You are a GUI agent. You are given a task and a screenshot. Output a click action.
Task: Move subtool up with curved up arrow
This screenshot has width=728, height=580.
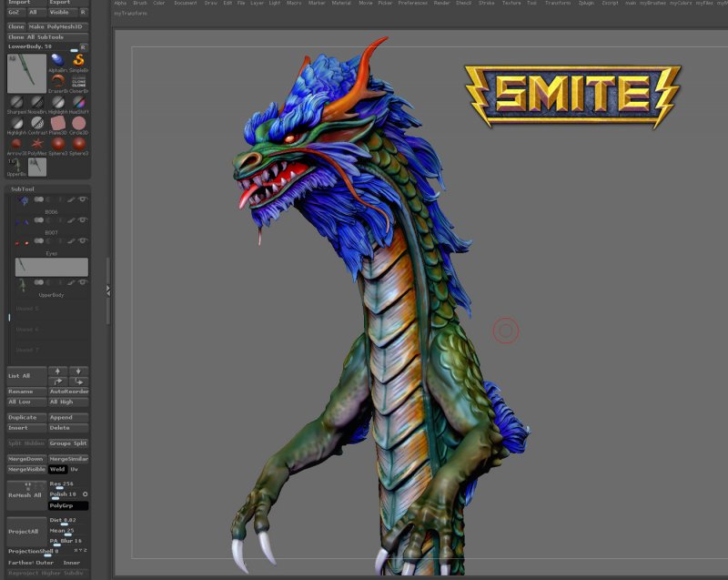coord(57,382)
